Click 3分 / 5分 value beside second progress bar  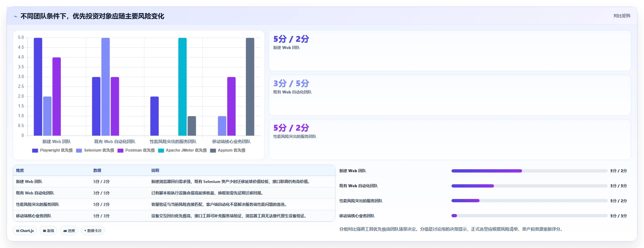619,186
